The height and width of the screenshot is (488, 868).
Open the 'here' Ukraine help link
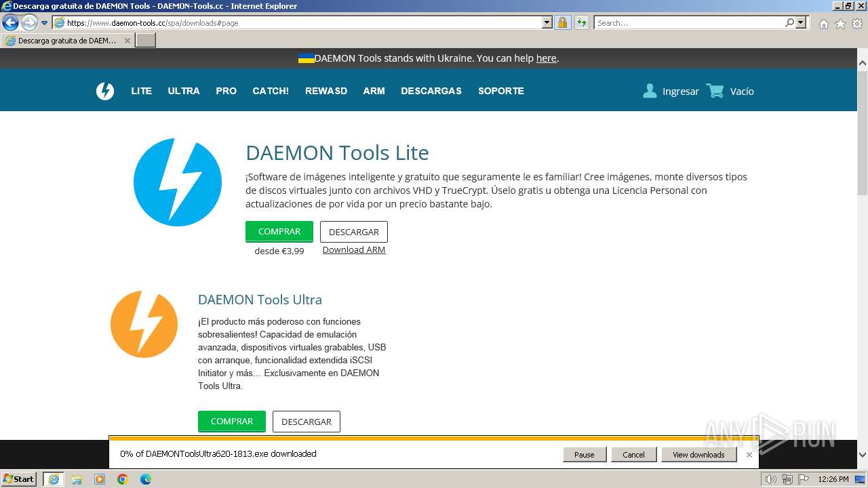(546, 58)
